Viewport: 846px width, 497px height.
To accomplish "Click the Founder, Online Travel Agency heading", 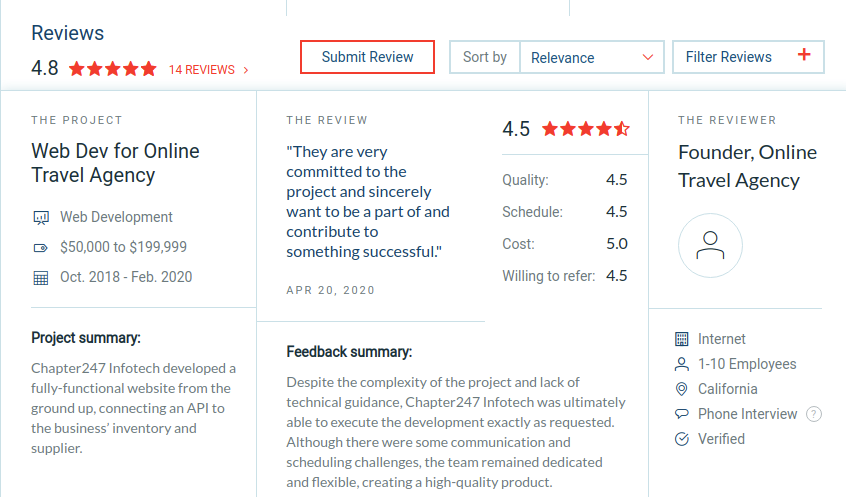I will 747,166.
